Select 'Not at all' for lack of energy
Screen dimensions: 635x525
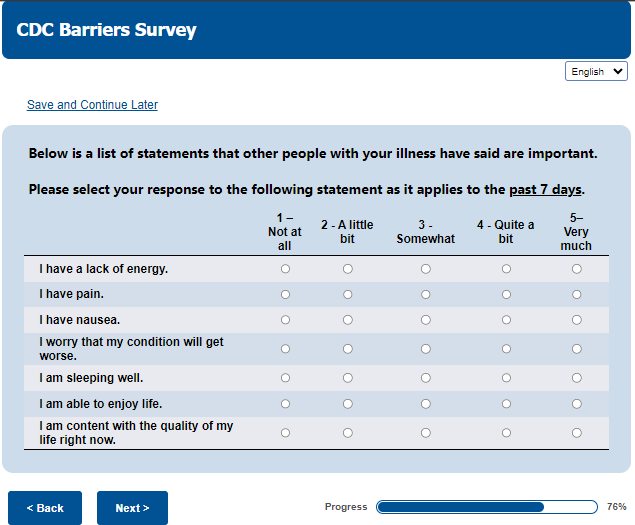pos(285,269)
